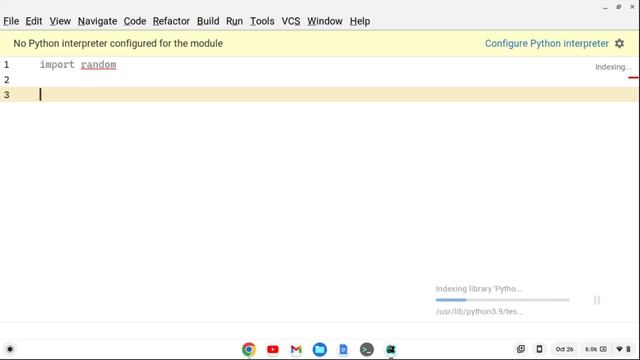Click the Indexing status text in editor
Screen dimensions: 640x360
[x=613, y=67]
